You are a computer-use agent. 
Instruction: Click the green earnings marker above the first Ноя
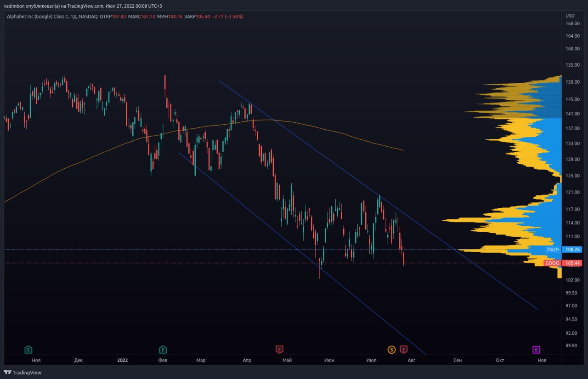coord(28,350)
